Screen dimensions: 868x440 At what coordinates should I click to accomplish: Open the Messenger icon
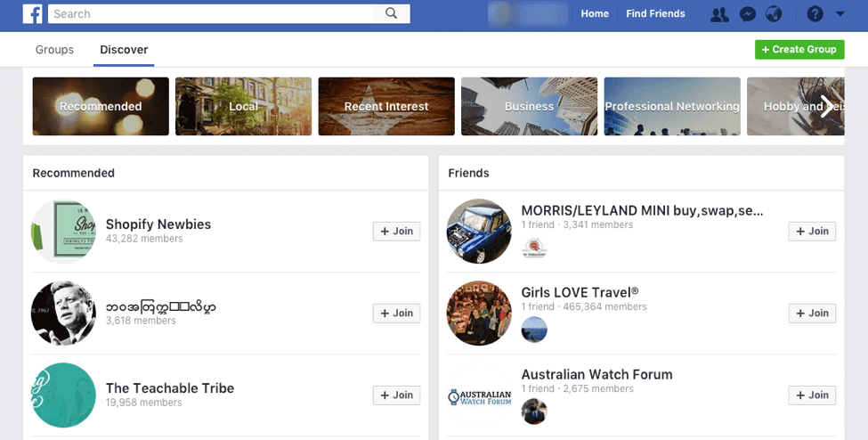pos(748,14)
